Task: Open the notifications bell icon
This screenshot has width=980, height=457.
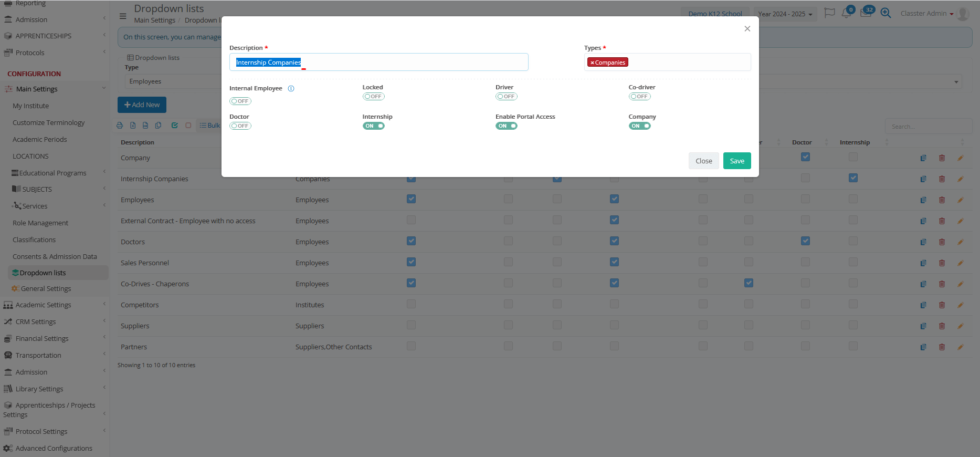Action: (x=846, y=13)
